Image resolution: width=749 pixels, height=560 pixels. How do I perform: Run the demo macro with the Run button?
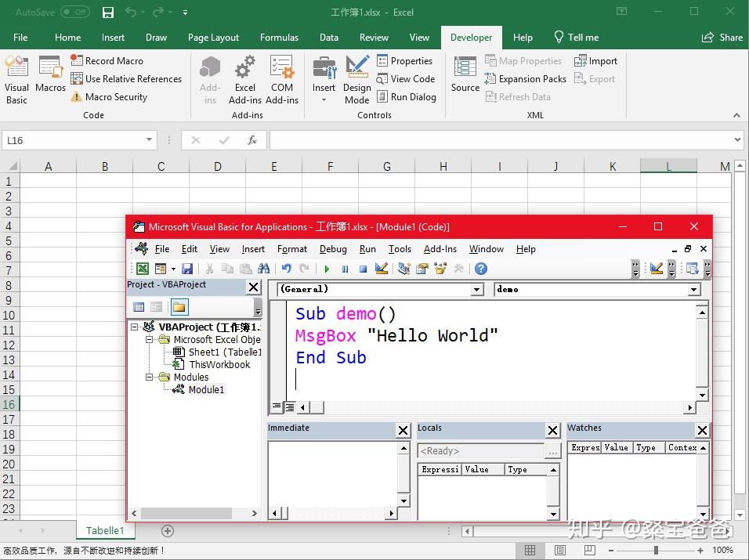[x=327, y=268]
